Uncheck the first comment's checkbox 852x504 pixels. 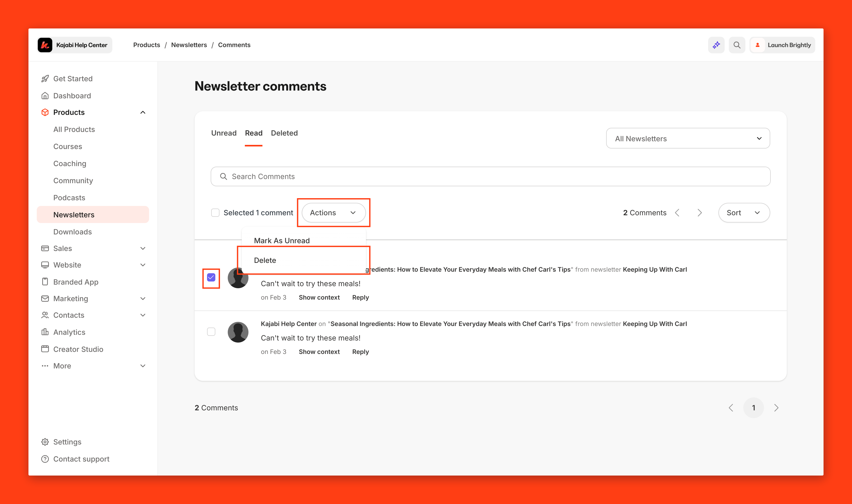pos(211,277)
